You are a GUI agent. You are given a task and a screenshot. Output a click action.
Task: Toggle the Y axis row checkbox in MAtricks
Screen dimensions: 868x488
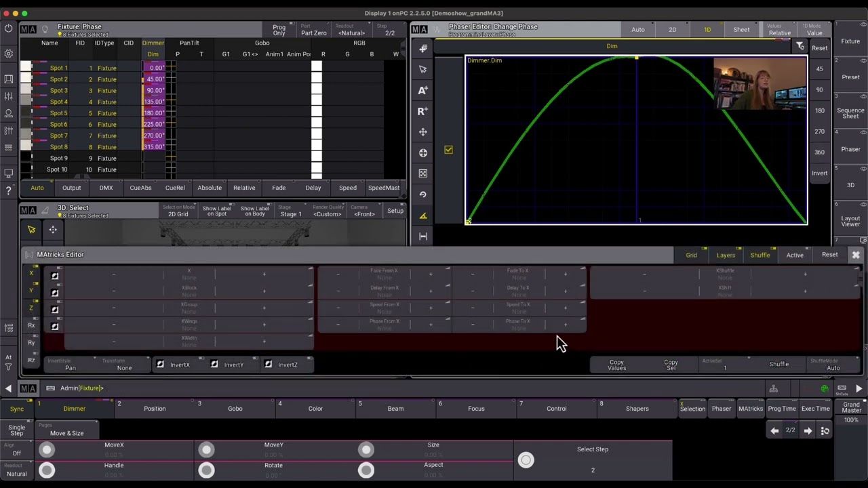[55, 293]
